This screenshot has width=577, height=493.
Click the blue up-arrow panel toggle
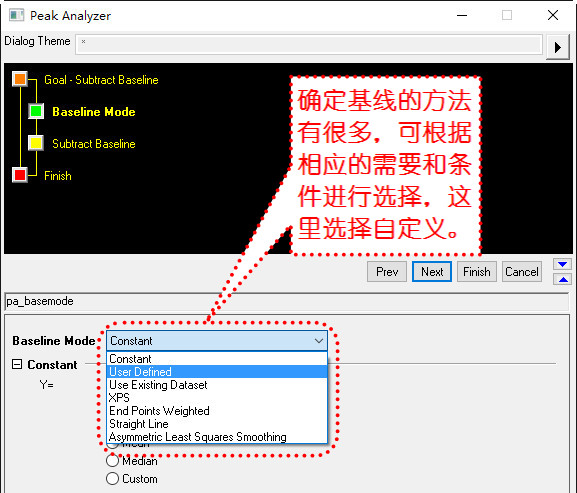click(562, 279)
